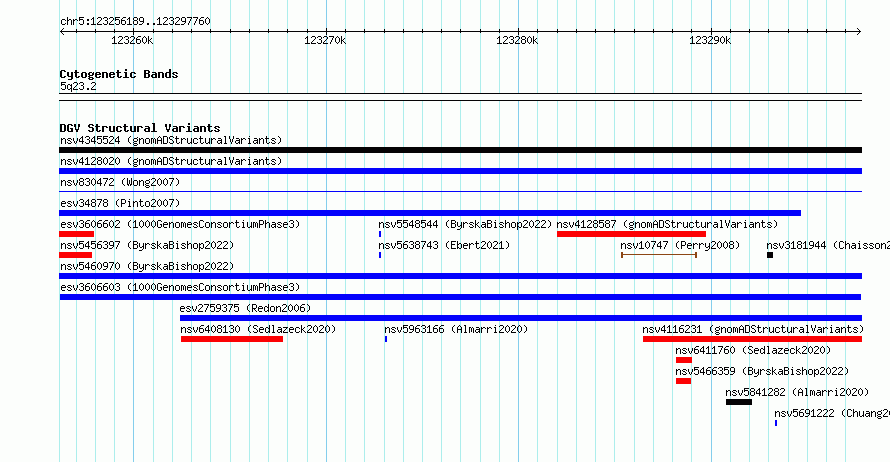Screen dimensions: 890x462
Task: Click the nsv830472 (Wong2007) label
Action: [x=120, y=182]
